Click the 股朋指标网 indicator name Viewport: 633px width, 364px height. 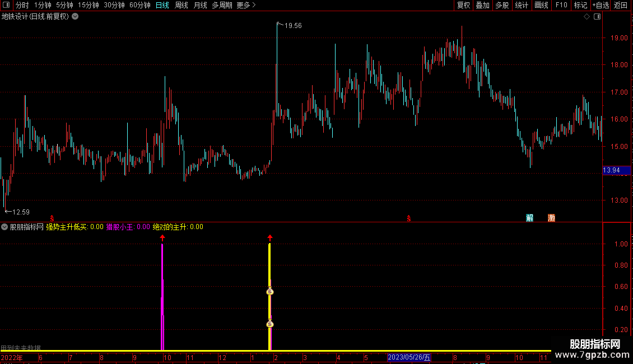tap(27, 227)
